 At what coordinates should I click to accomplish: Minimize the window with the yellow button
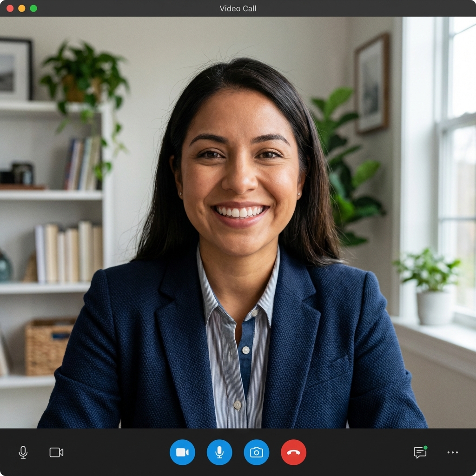pos(21,8)
